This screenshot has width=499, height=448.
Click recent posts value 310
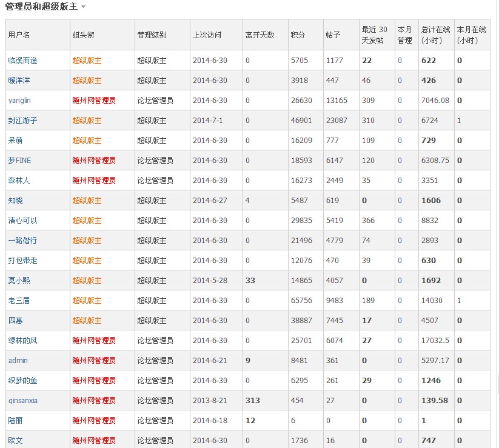point(368,121)
